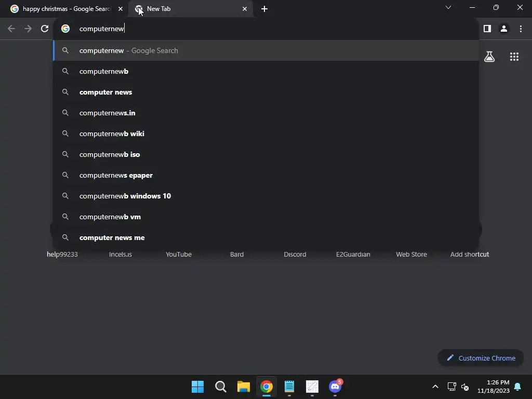This screenshot has height=399, width=532.
Task: Open the white sketchpad taskbar icon
Action: click(312, 387)
